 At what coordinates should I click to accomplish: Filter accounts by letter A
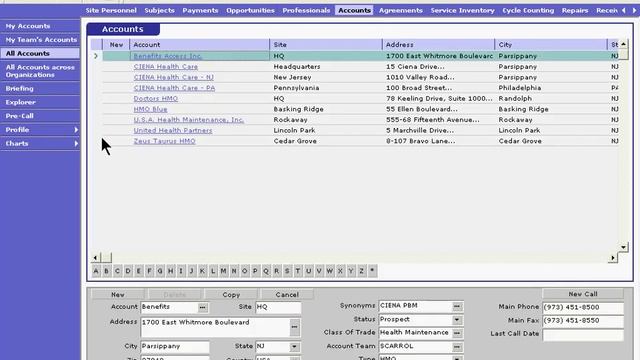96,271
